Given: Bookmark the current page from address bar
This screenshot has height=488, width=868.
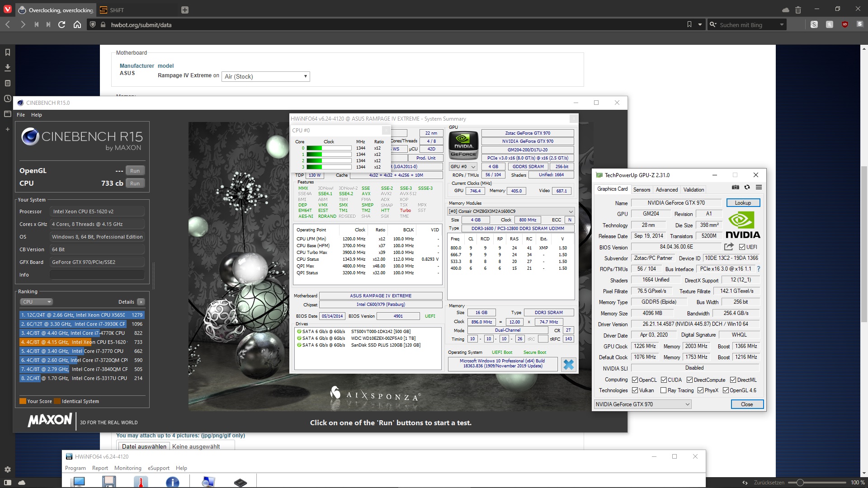Looking at the screenshot, I should (x=689, y=24).
